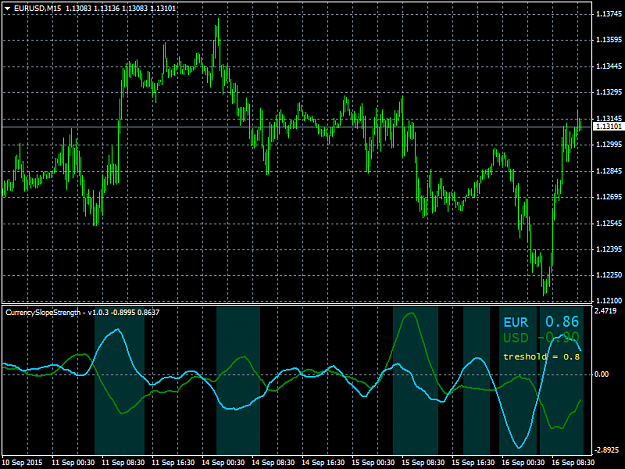Select the current price label 1.13101
Image resolution: width=625 pixels, height=469 pixels.
click(608, 126)
